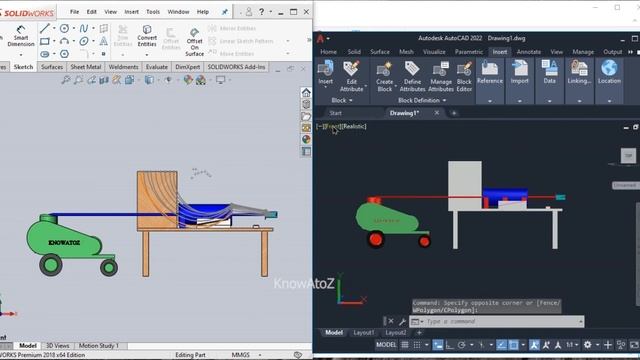640x360 pixels.
Task: Open SolidWorks Appearances pane icon
Action: (306, 140)
